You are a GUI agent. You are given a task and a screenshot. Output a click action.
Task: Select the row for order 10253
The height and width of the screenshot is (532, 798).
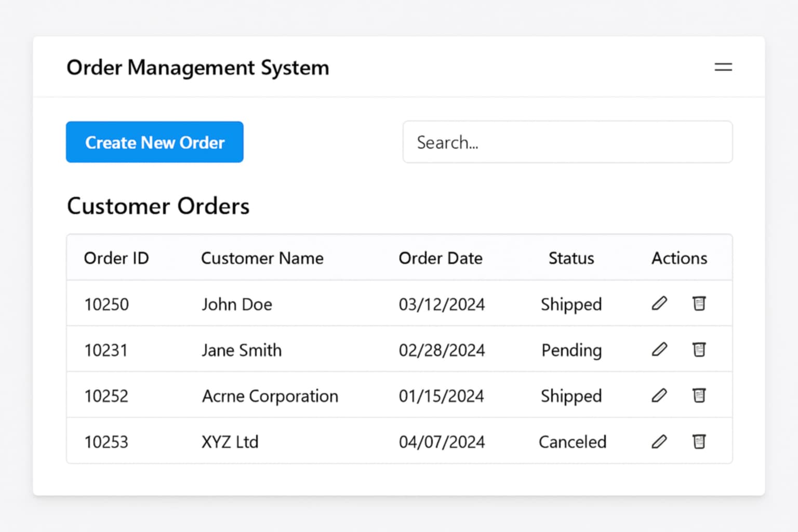click(312, 441)
